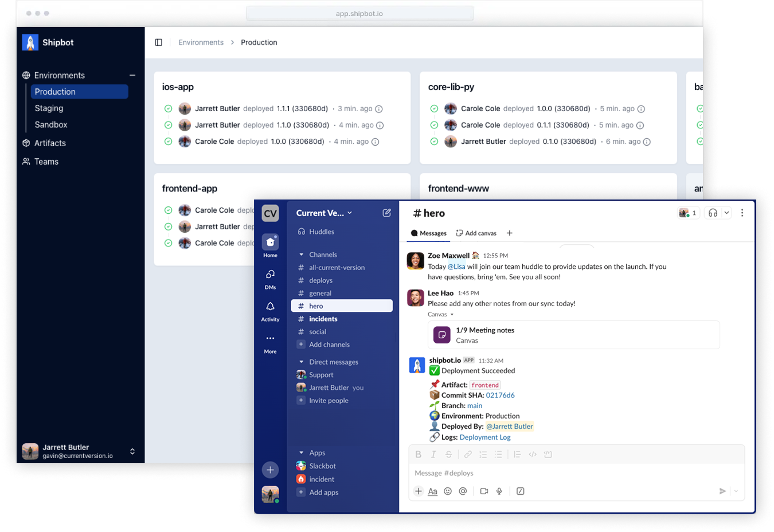Switch to the Messages tab
774x532 pixels.
pyautogui.click(x=429, y=233)
